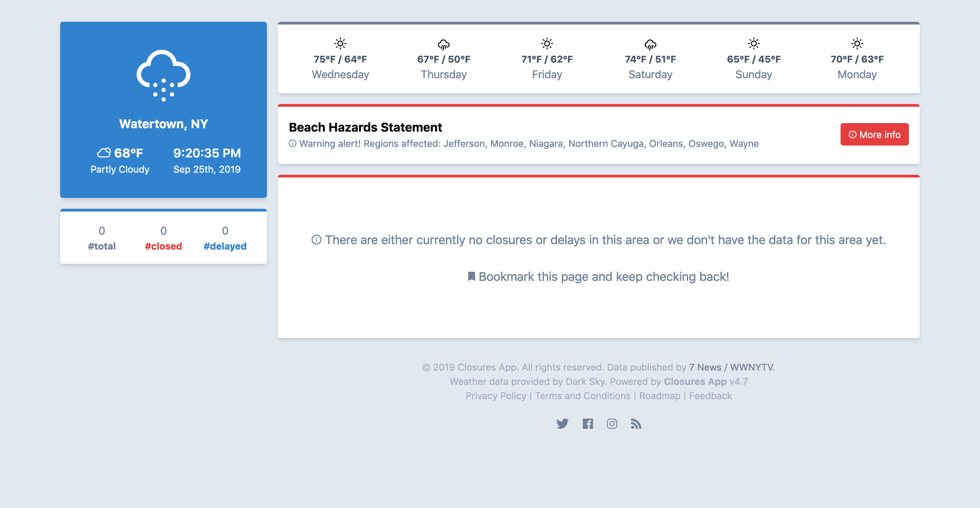
Task: Click the Feedback link in the footer
Action: (x=710, y=396)
